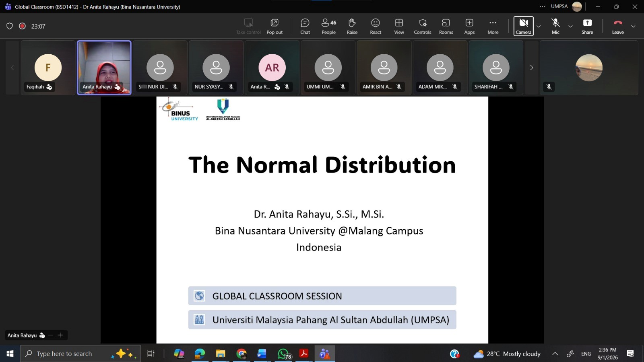Expand mic options dropdown arrow

coord(570,27)
